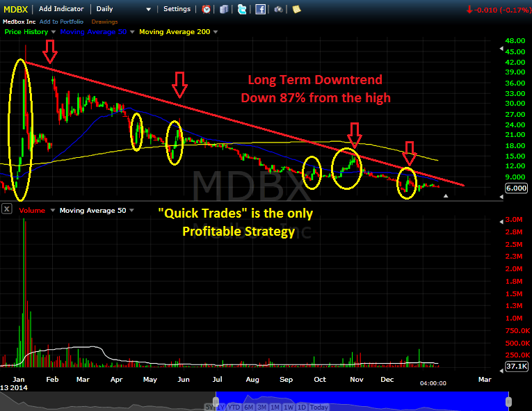
Task: Select the 1M range button
Action: pyautogui.click(x=275, y=407)
